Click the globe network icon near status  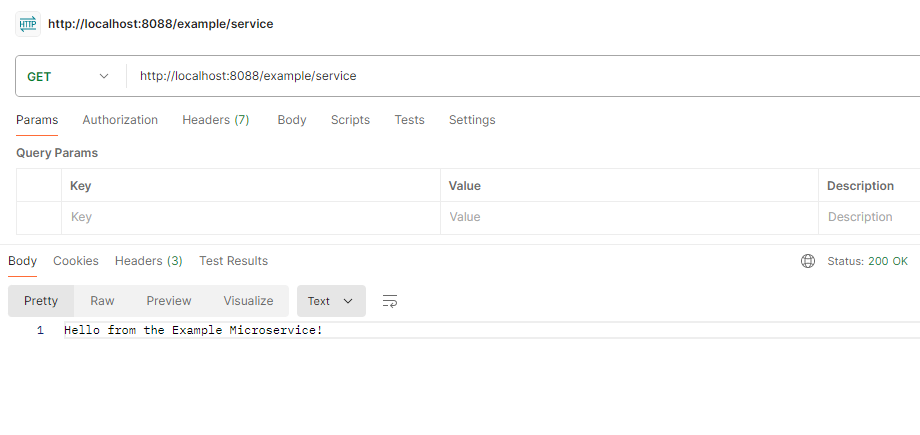pos(808,261)
